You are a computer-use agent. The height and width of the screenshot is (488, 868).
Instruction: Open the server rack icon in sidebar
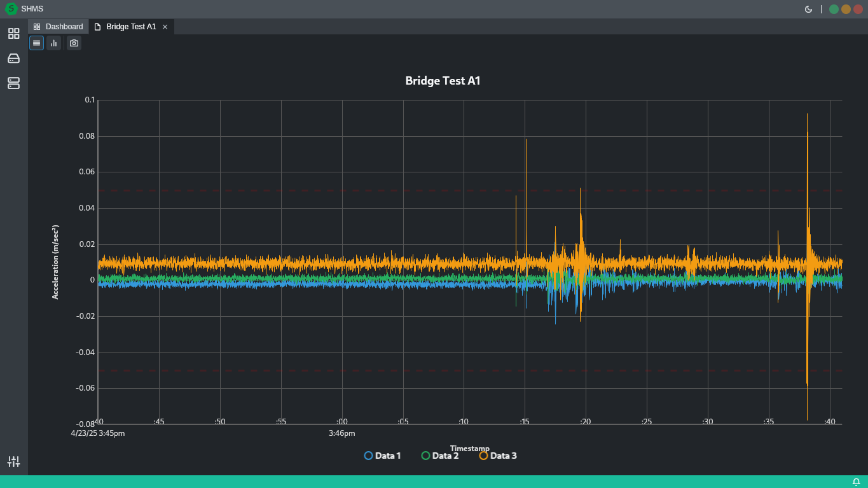pyautogui.click(x=13, y=83)
